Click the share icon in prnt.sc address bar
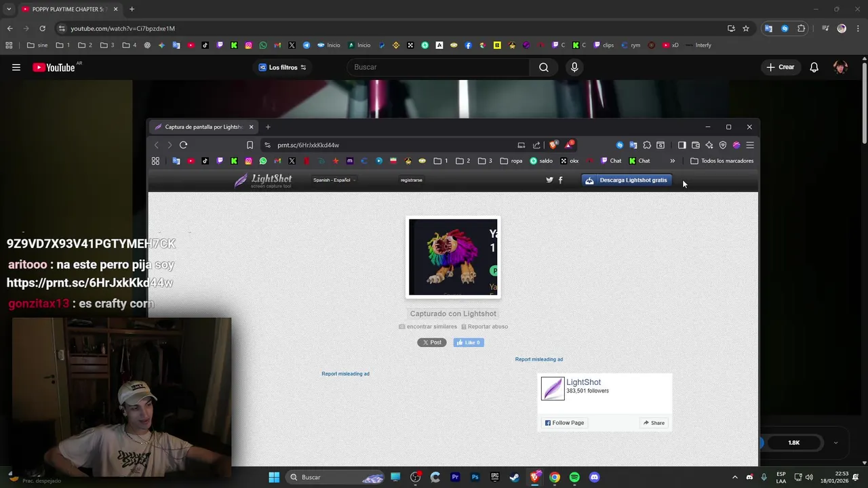 (x=536, y=145)
